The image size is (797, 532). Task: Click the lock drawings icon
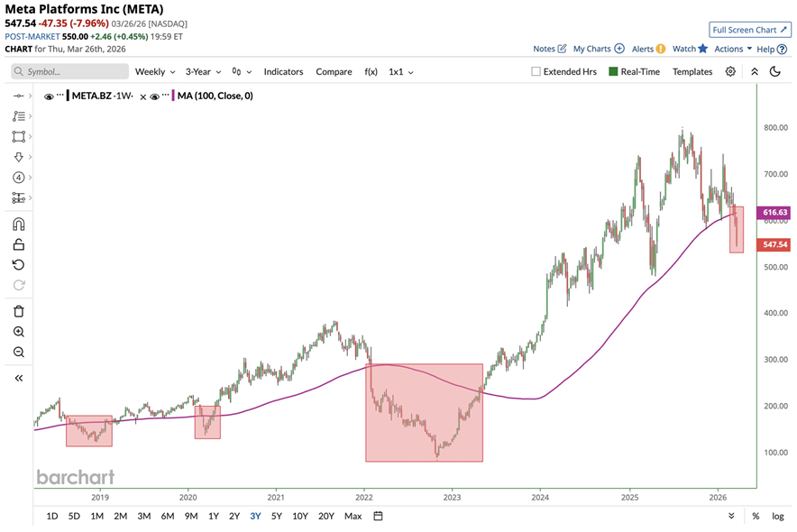point(19,244)
